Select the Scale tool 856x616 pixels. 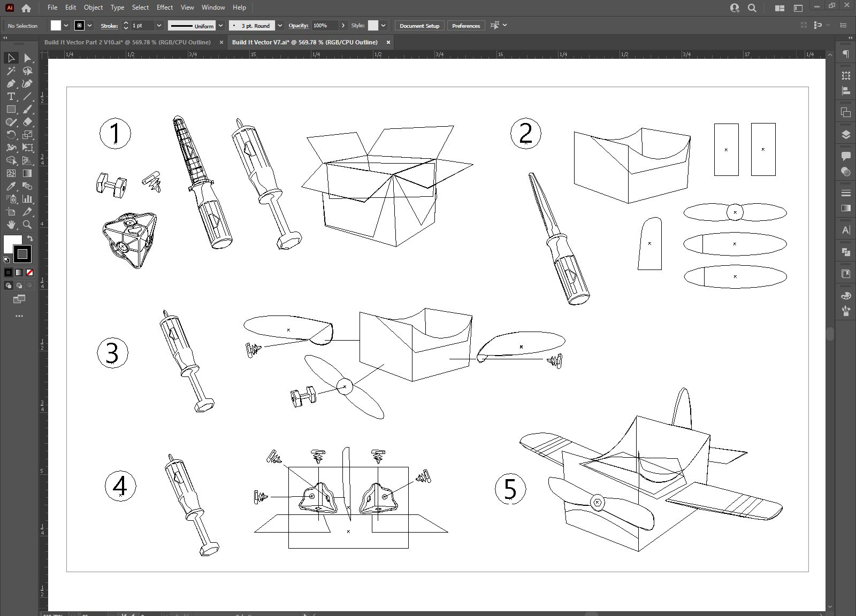pos(28,135)
